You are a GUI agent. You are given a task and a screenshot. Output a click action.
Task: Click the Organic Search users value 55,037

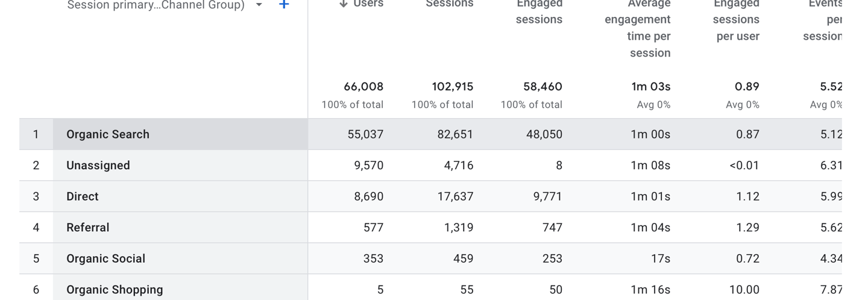(365, 134)
